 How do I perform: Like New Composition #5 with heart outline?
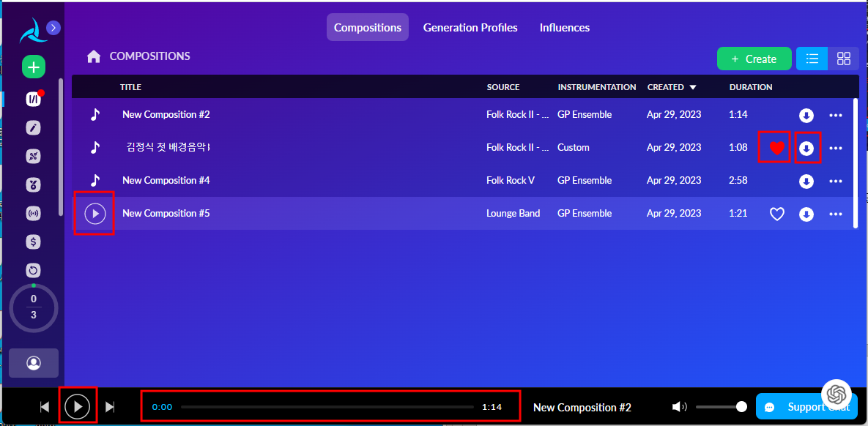[777, 214]
